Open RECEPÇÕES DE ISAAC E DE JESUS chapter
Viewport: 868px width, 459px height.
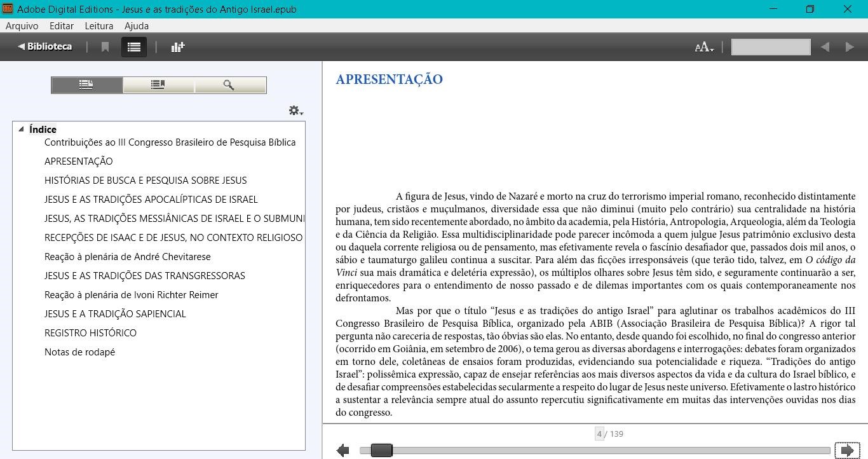click(173, 238)
